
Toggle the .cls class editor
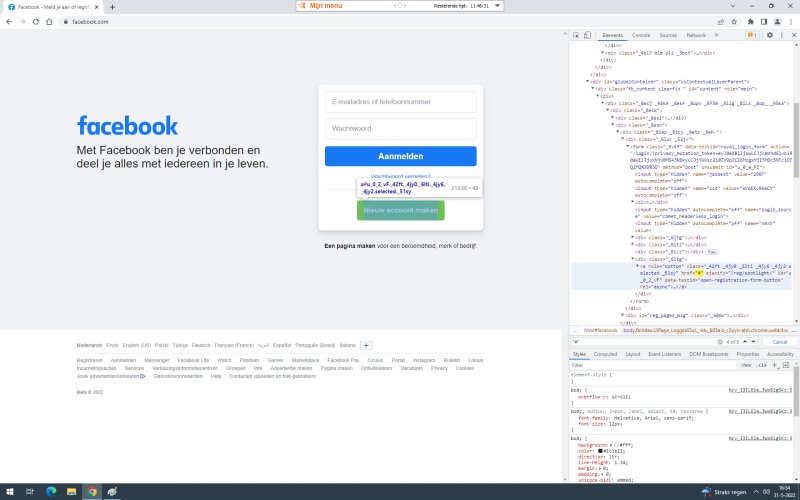click(x=761, y=365)
